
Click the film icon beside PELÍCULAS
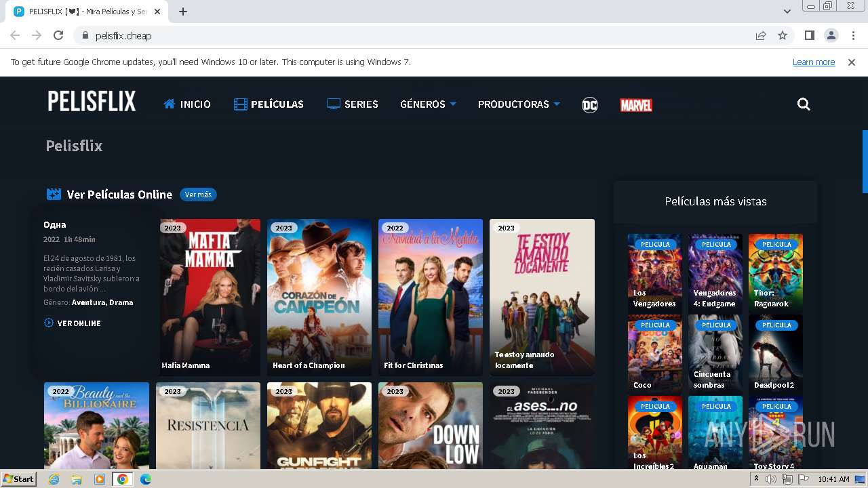tap(240, 104)
